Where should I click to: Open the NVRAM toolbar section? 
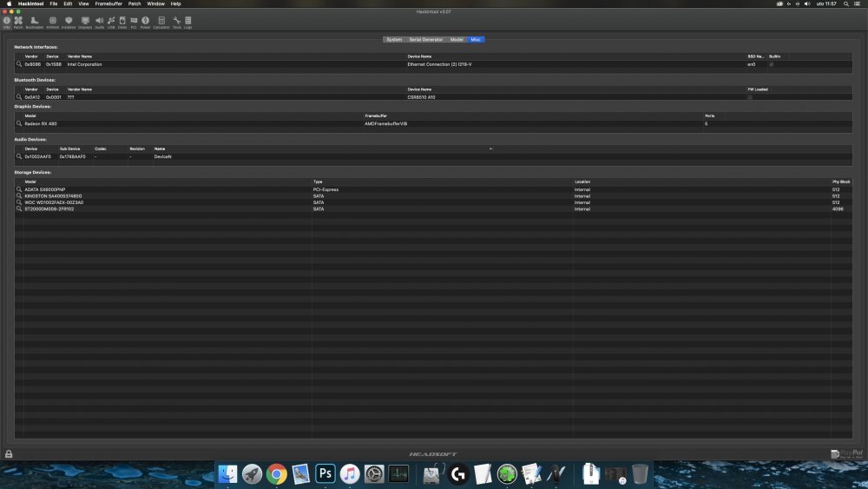pos(53,23)
